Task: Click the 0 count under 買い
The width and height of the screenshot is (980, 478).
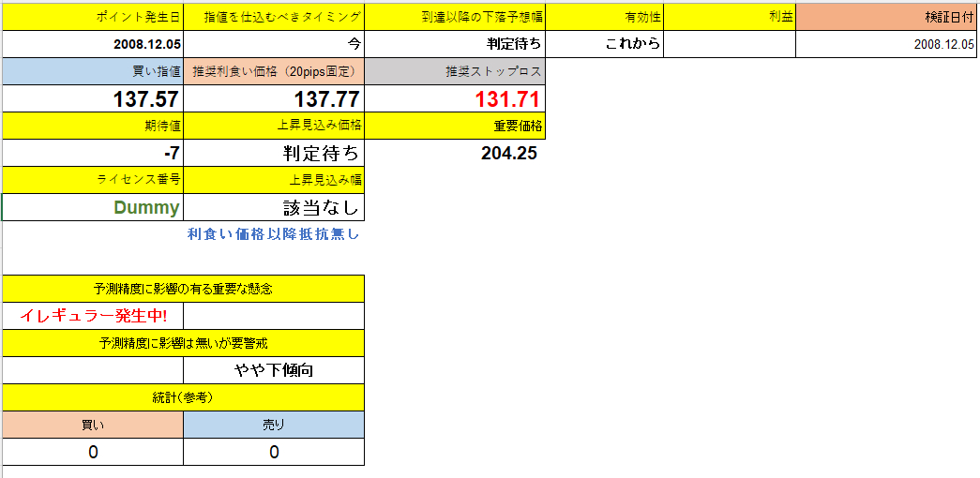Action: [x=93, y=452]
